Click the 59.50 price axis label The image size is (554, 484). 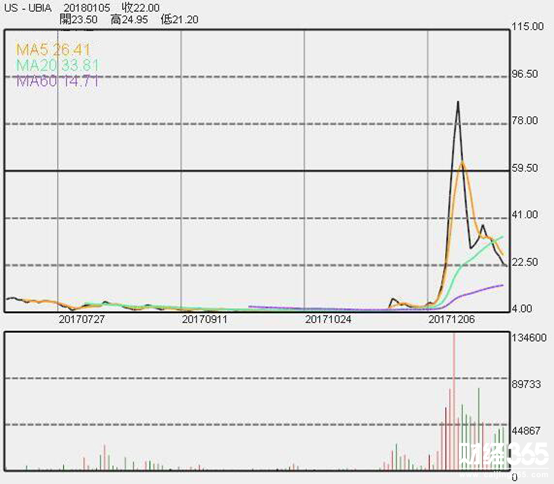pyautogui.click(x=525, y=168)
